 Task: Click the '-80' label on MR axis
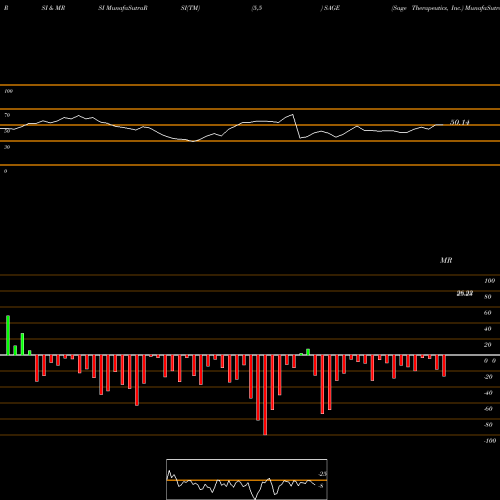coord(488,425)
